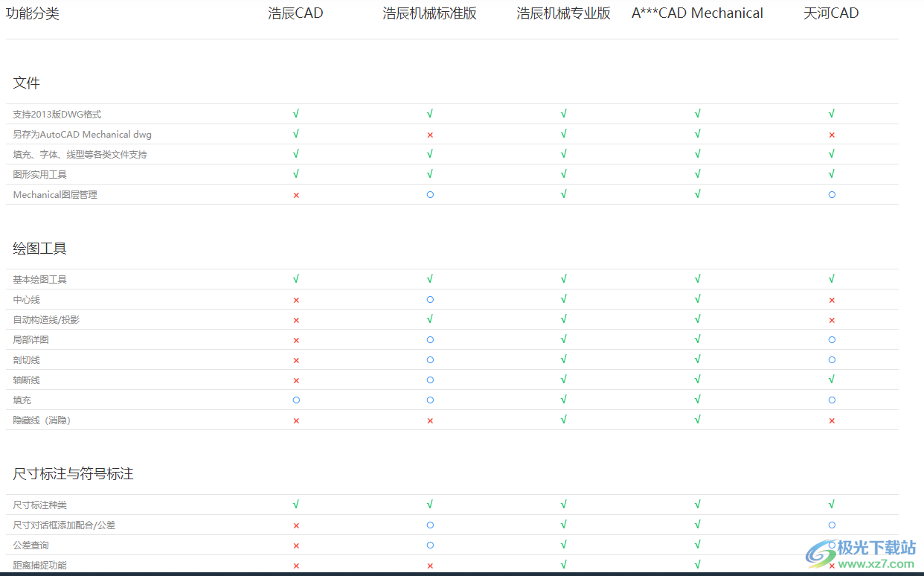The width and height of the screenshot is (924, 576).
Task: Select the 尺寸对话框添加配合/公差 row label
Action: coord(64,525)
